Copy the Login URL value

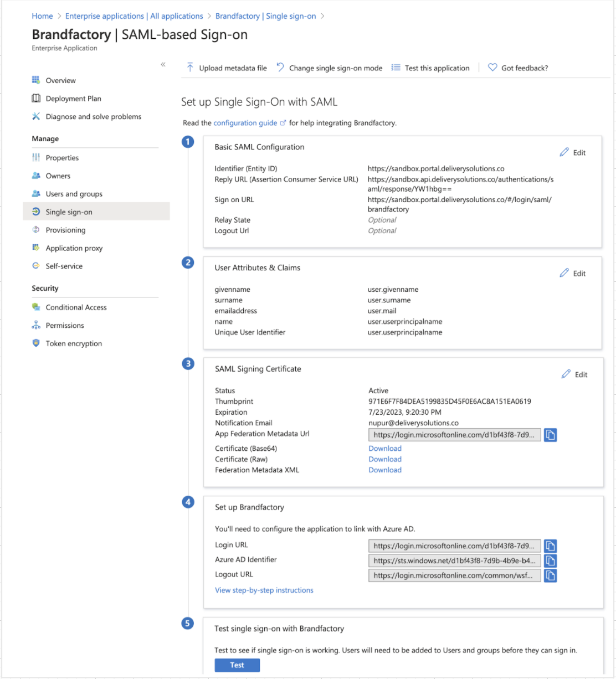click(550, 546)
